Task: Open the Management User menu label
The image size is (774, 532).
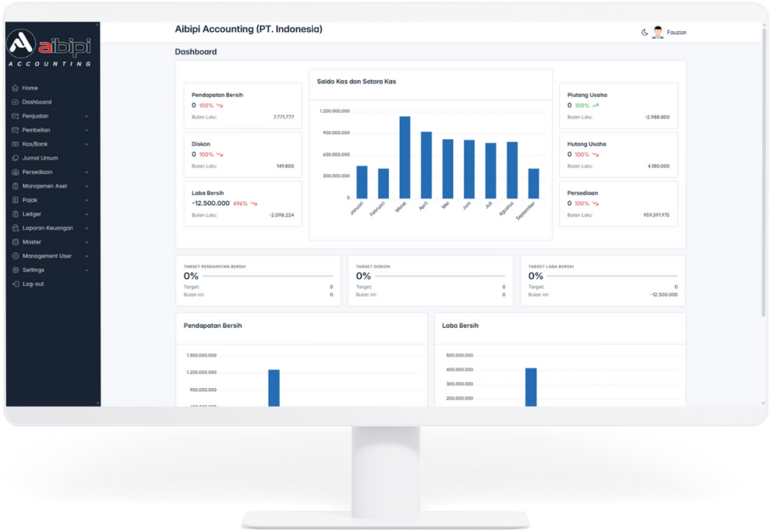Action: [47, 256]
